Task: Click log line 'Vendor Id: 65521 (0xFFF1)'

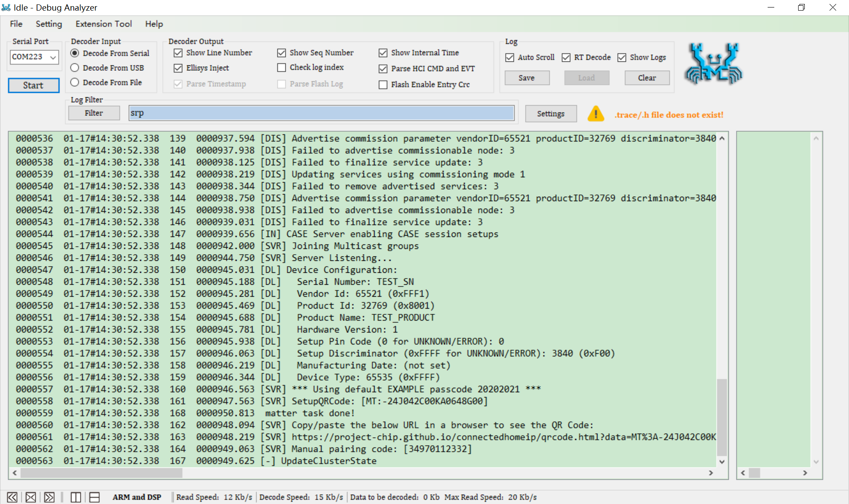Action: [363, 294]
